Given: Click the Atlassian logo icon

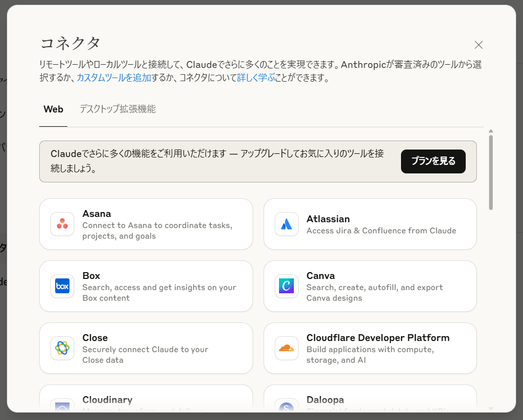Looking at the screenshot, I should pyautogui.click(x=286, y=224).
